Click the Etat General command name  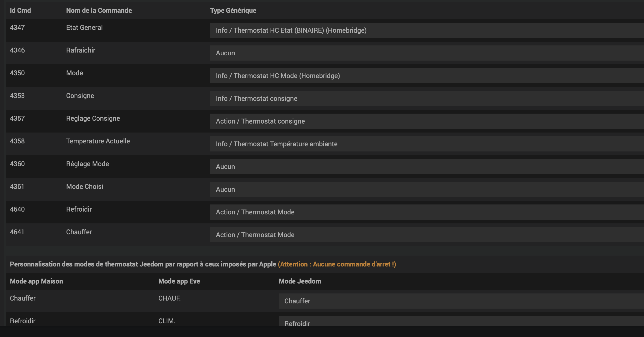[85, 27]
